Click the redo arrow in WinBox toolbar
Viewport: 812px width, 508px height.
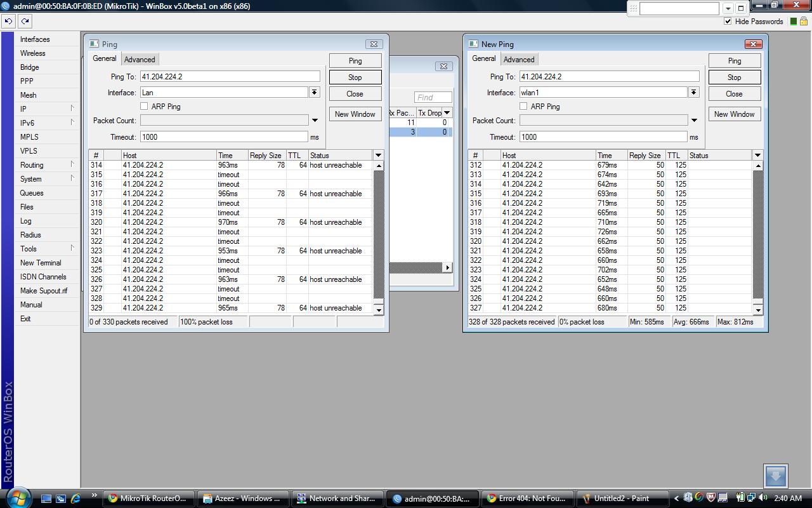[x=25, y=21]
